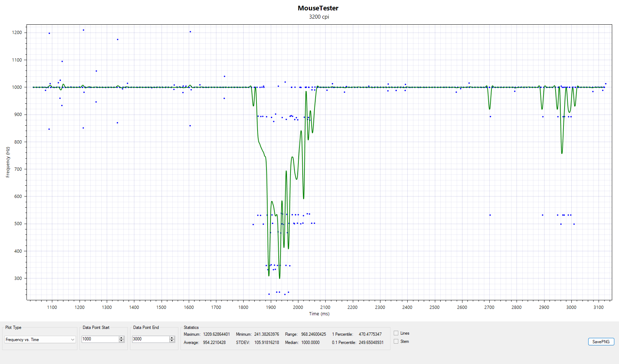
Task: Click the STDEV value 105.91816218
Action: click(267, 343)
